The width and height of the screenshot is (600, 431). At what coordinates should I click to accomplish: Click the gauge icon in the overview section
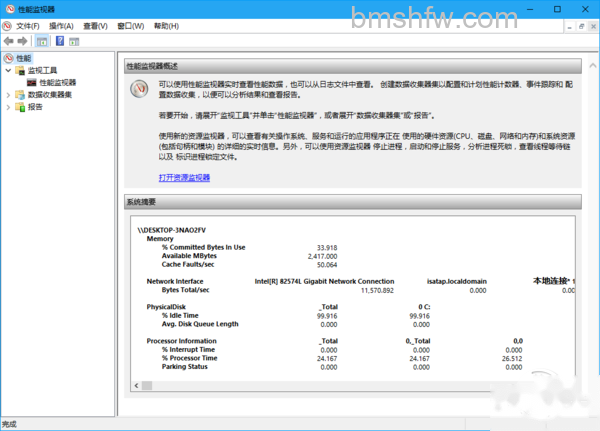coord(139,89)
